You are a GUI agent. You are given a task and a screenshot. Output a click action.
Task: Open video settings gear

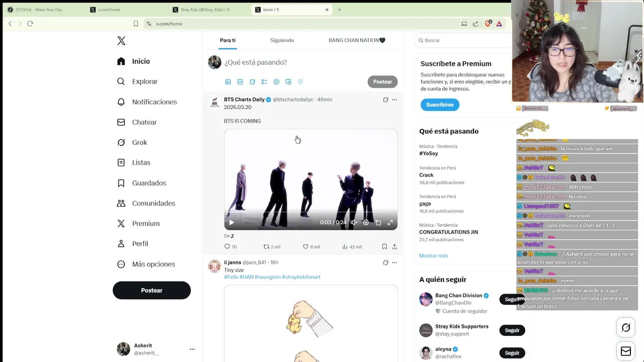[x=366, y=222]
